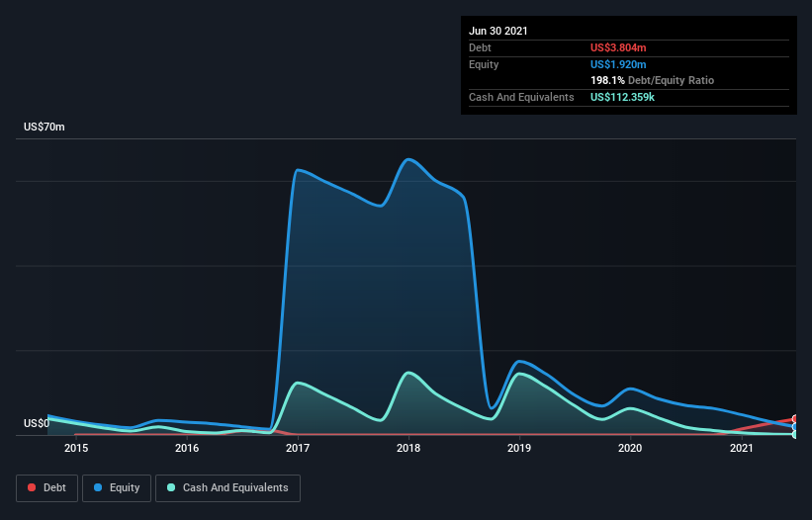Click the red Debt data point marker
812x520 pixels.
795,418
